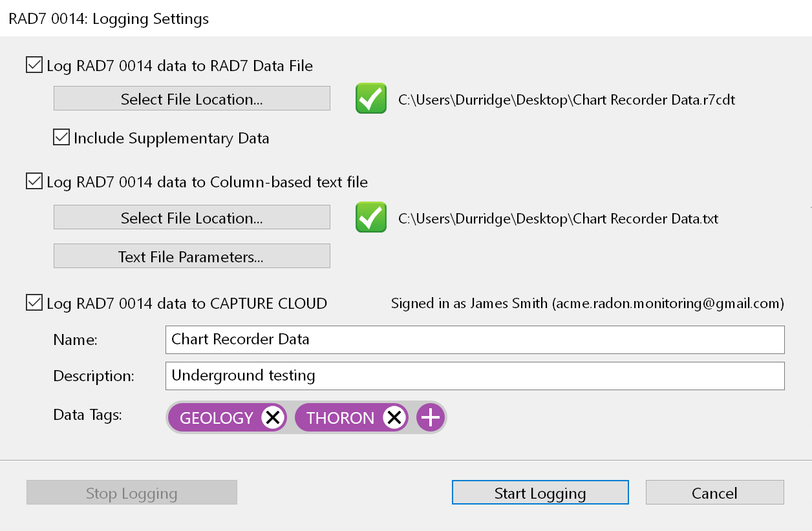Click Signed in as James Smith text
The height and width of the screenshot is (531, 812).
coord(588,303)
